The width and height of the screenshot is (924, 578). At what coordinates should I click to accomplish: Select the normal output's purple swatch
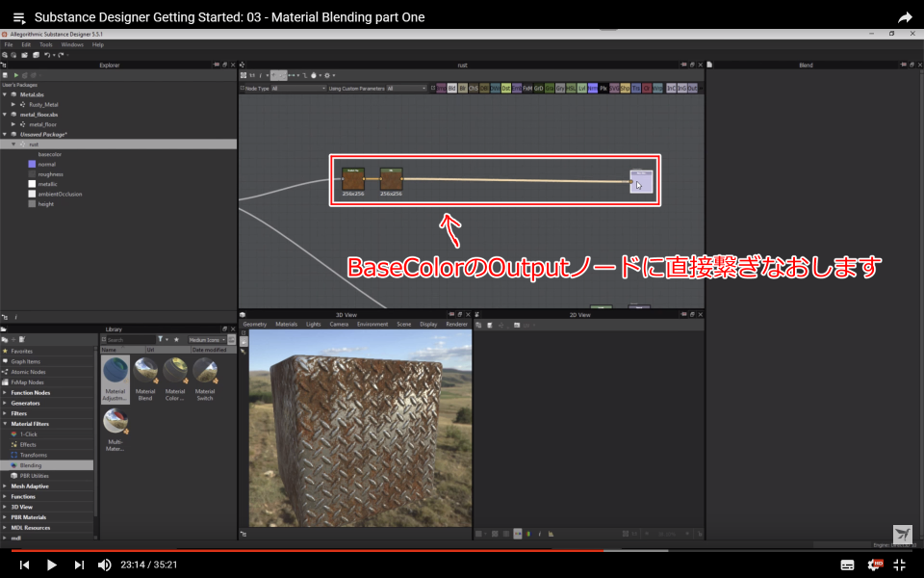[32, 164]
